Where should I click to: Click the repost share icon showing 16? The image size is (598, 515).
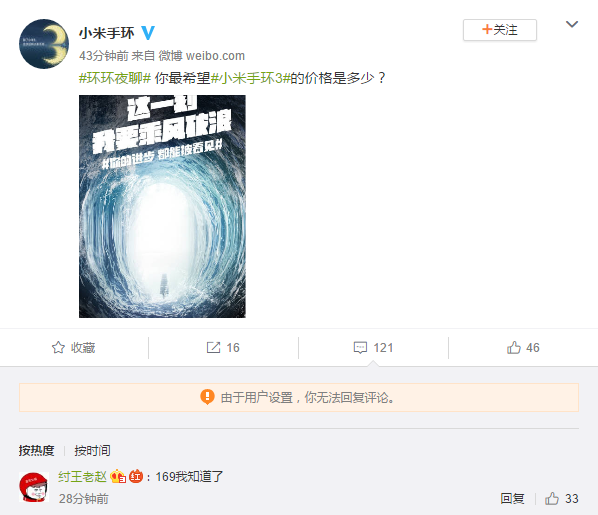[213, 348]
